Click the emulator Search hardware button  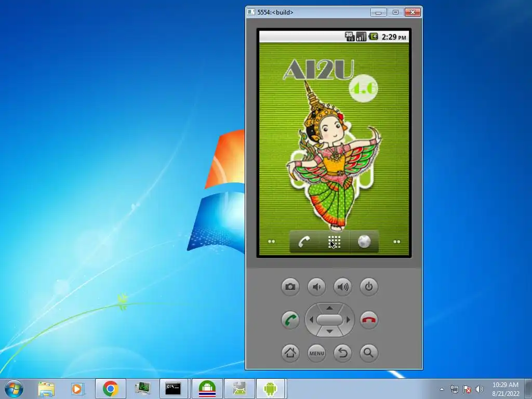[369, 353]
